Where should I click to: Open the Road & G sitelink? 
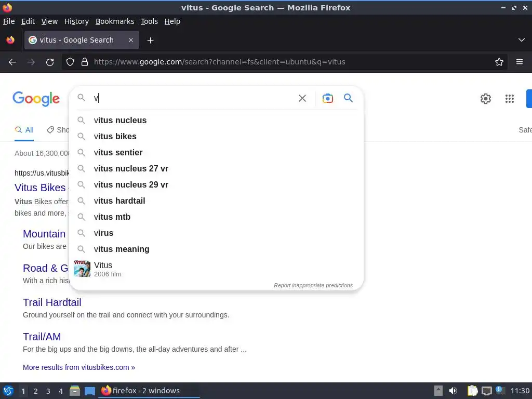tap(46, 268)
